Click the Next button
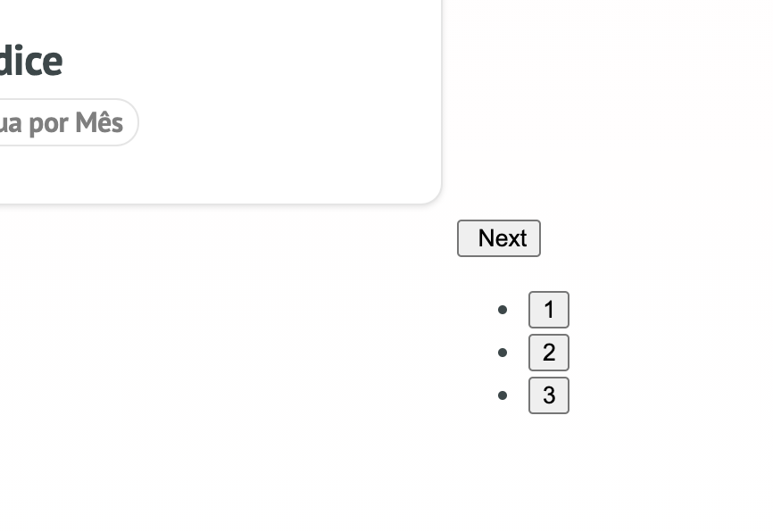Viewport: 773px width, 532px height. pos(499,238)
